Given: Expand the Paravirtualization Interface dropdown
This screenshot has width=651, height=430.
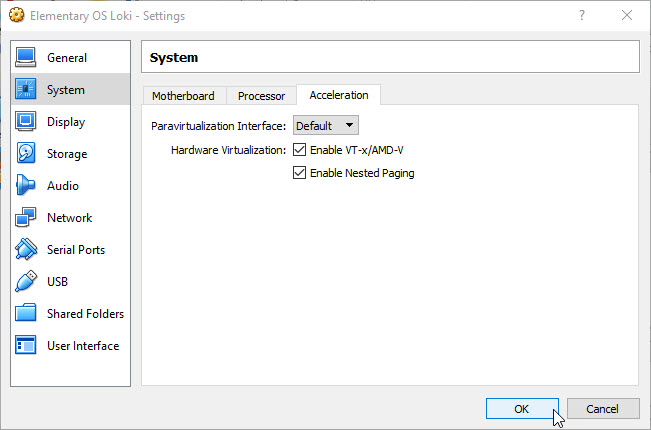Looking at the screenshot, I should pyautogui.click(x=326, y=125).
